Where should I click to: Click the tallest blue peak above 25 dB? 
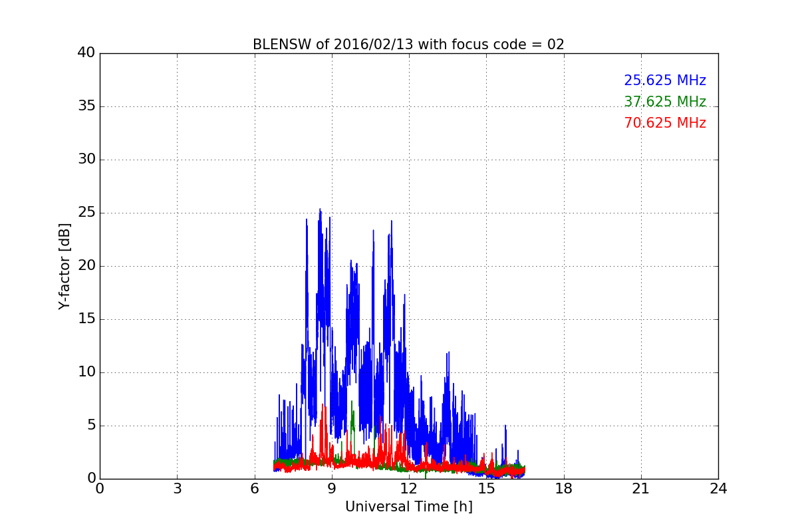[x=320, y=210]
